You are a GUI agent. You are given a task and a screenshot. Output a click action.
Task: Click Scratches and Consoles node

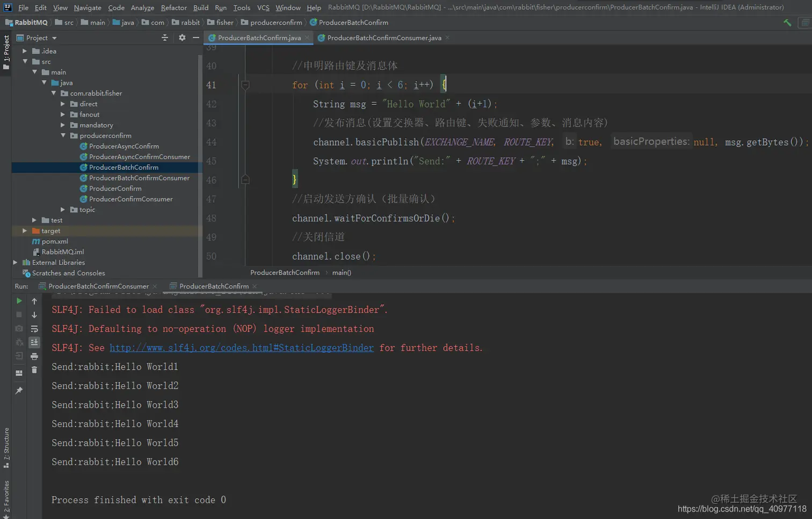click(x=68, y=273)
